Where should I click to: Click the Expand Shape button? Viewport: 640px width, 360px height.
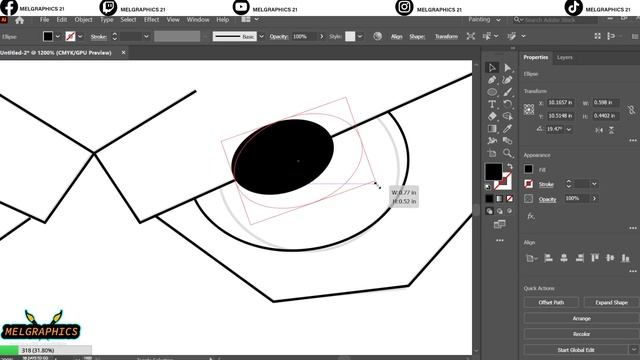pyautogui.click(x=611, y=302)
